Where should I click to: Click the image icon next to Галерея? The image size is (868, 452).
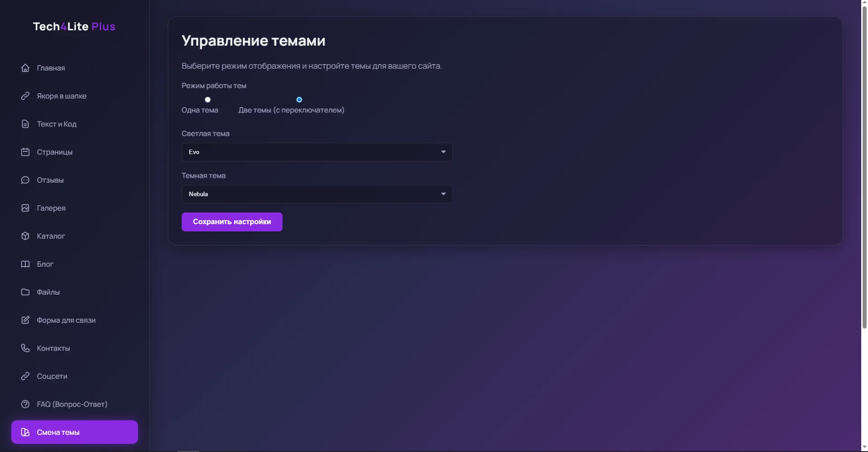pyautogui.click(x=25, y=208)
